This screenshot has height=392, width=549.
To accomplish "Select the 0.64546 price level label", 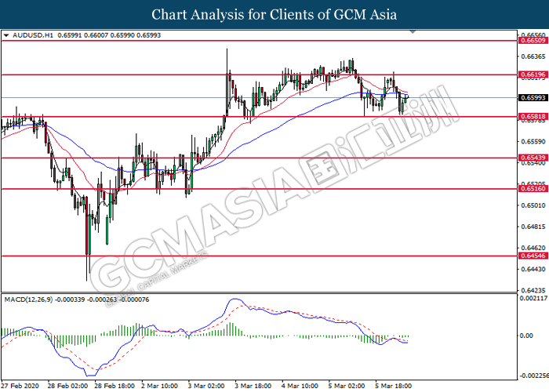I will click(533, 256).
